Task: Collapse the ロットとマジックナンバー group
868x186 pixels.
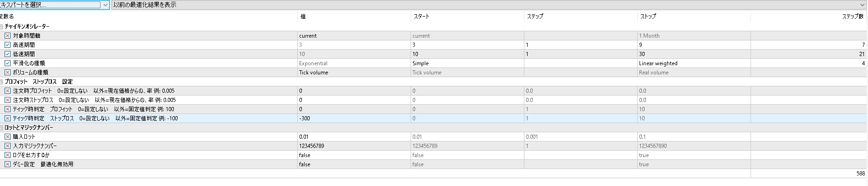Action: [1, 128]
